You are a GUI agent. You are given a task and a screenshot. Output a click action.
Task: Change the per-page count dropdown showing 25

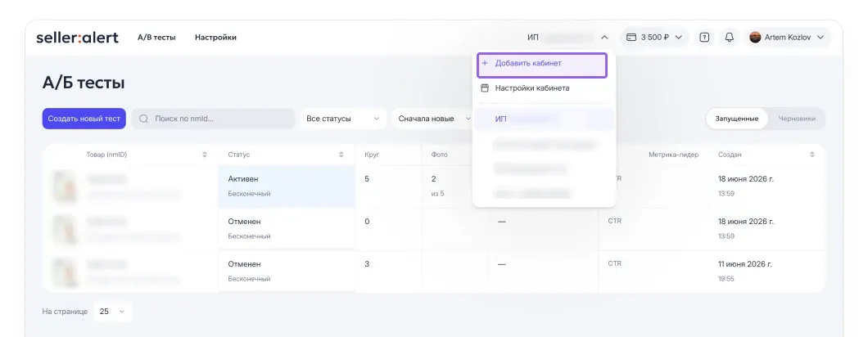pos(113,312)
